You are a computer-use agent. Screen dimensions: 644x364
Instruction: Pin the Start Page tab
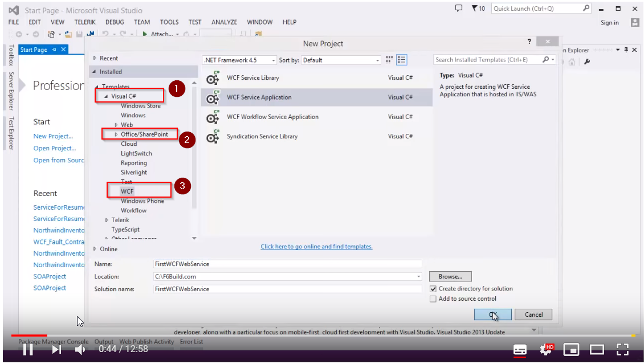[x=54, y=50]
